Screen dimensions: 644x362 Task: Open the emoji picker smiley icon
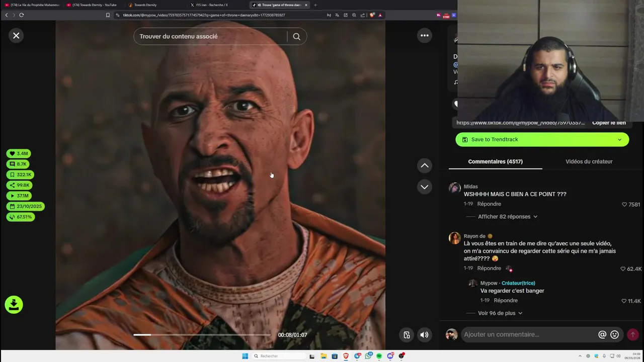click(614, 334)
